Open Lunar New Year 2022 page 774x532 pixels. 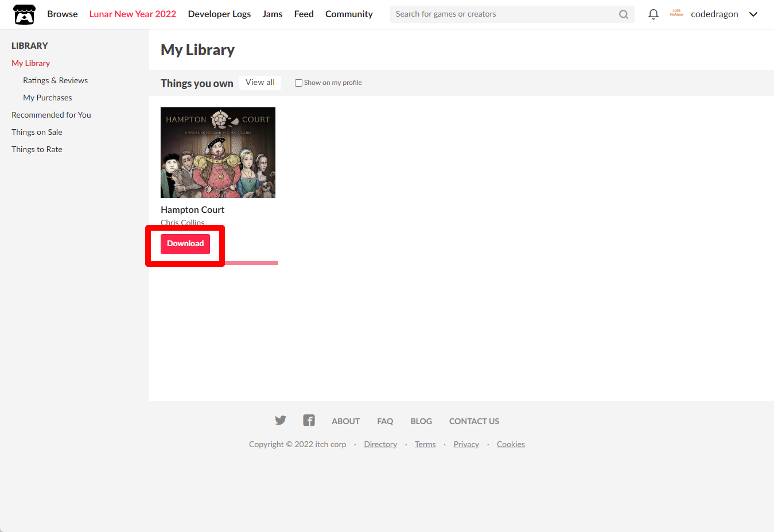133,14
